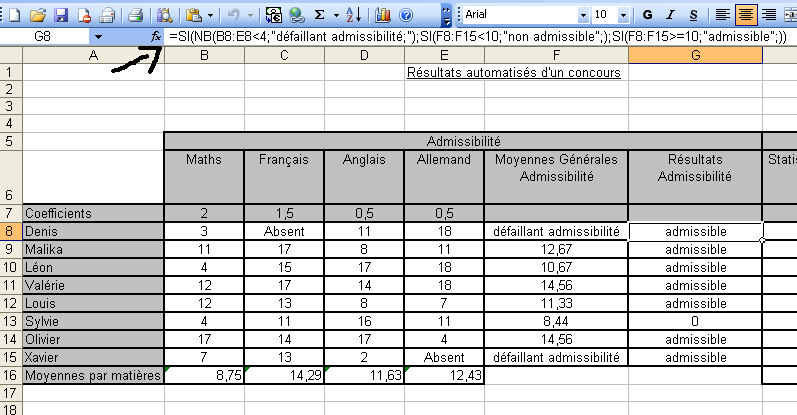Toggle underline (S) formatting
Screen dimensions: 797x415
coord(693,15)
